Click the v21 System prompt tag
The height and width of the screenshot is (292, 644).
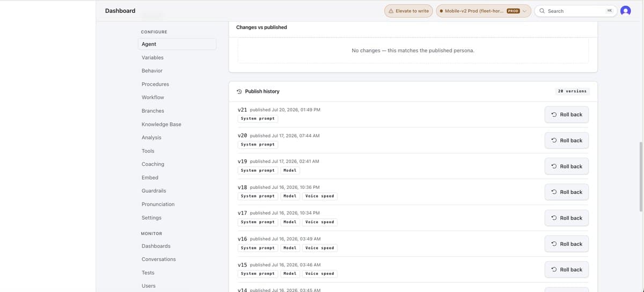[258, 119]
